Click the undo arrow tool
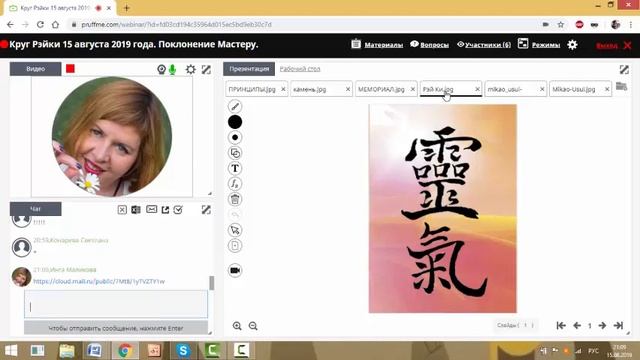640x360 pixels. click(x=235, y=215)
